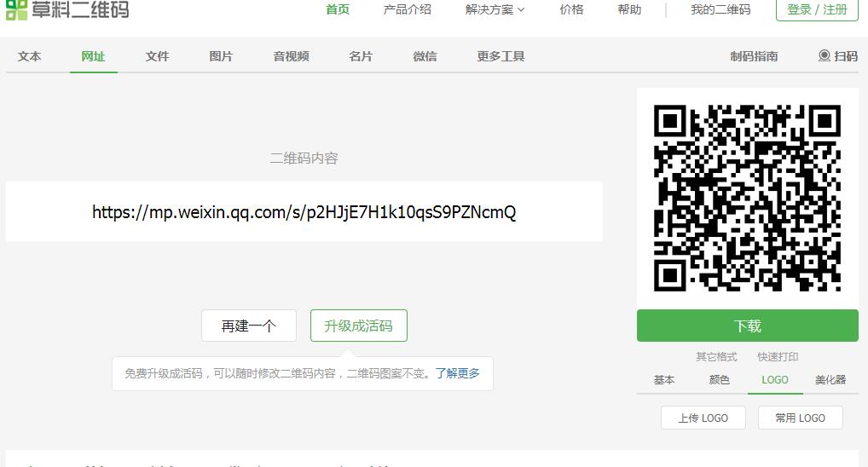868x467 pixels.
Task: Open the 价格 page
Action: point(571,9)
